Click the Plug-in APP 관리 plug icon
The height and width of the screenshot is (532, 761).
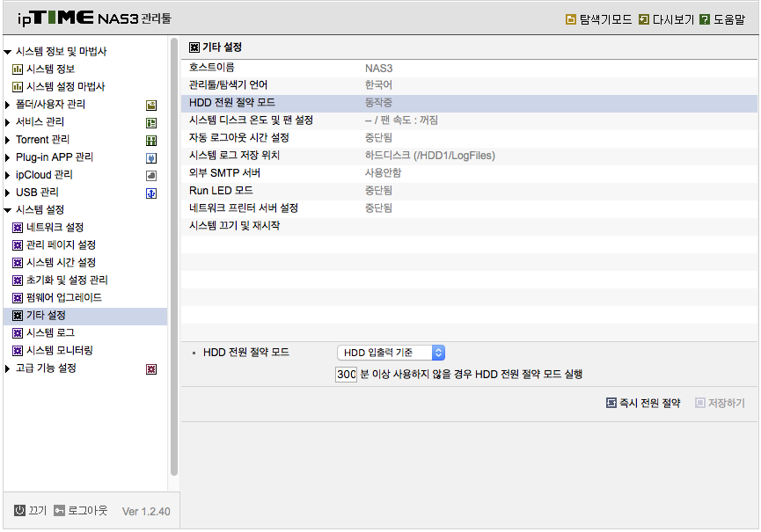(x=151, y=158)
